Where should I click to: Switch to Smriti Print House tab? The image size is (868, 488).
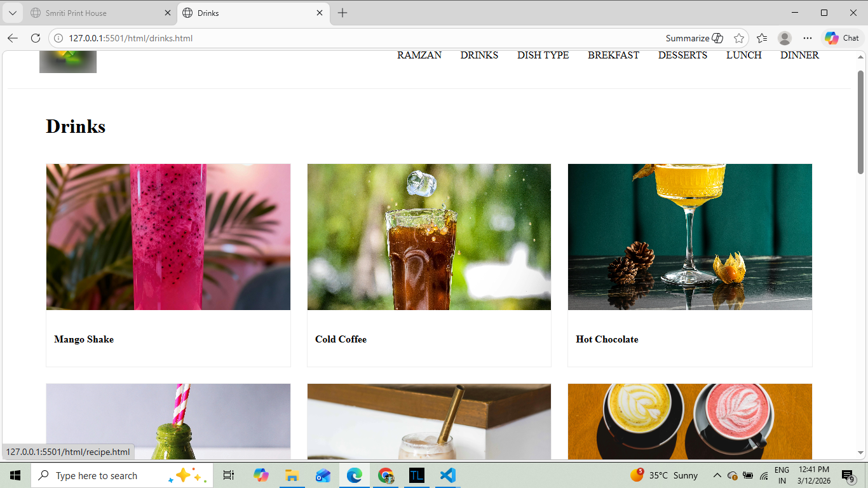[x=95, y=13]
